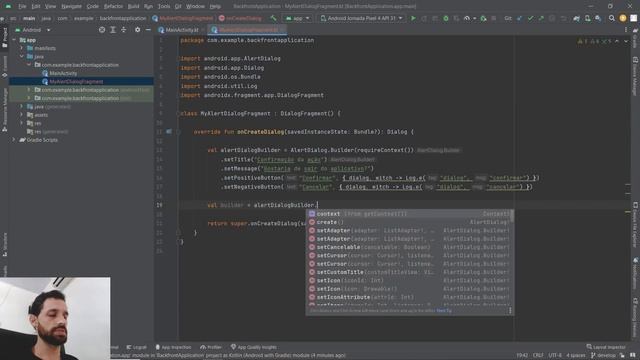The height and width of the screenshot is (360, 640).
Task: Choose setCustomTitle completion suggestion
Action: point(409,272)
